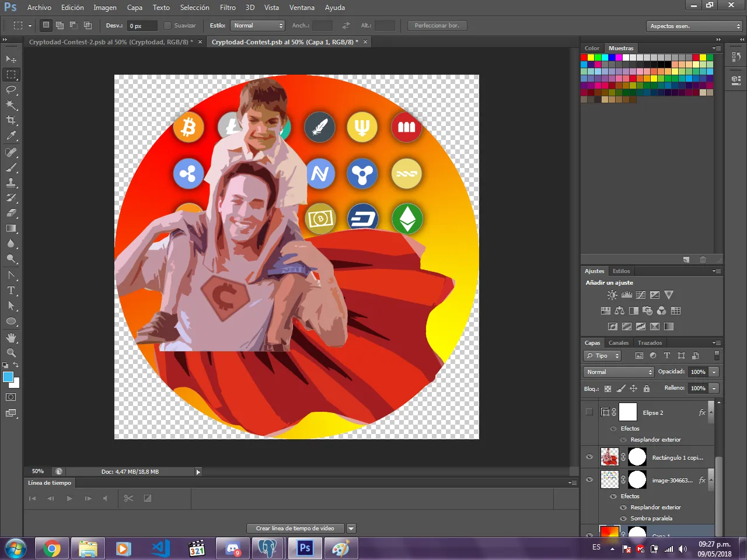
Task: Open the Relleno slider arrow
Action: [714, 388]
